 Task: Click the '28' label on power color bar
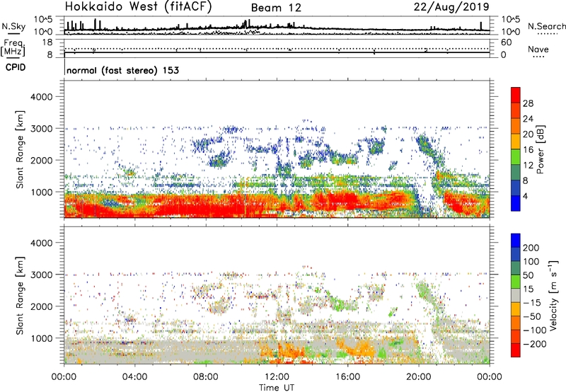pos(528,103)
